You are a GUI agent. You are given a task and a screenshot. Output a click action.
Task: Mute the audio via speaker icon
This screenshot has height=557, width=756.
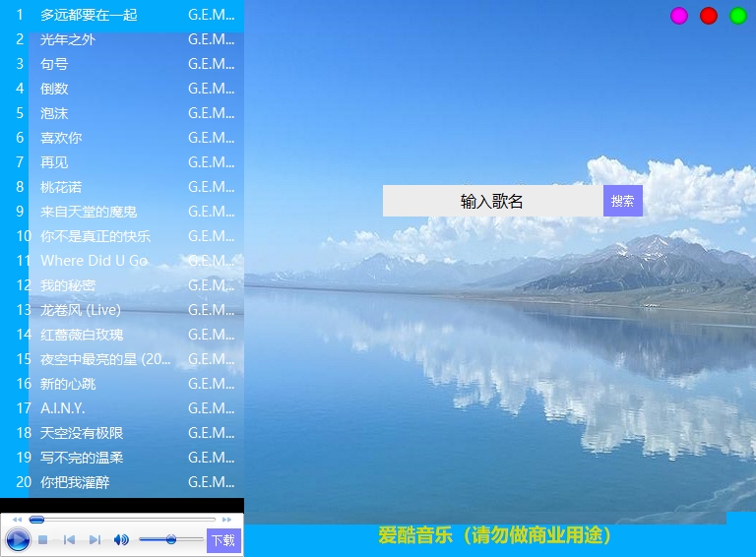(121, 539)
